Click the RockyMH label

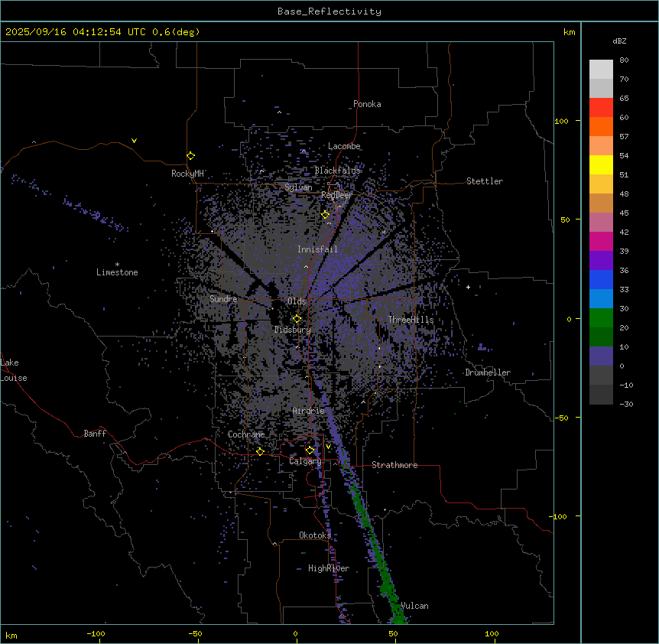[x=187, y=174]
